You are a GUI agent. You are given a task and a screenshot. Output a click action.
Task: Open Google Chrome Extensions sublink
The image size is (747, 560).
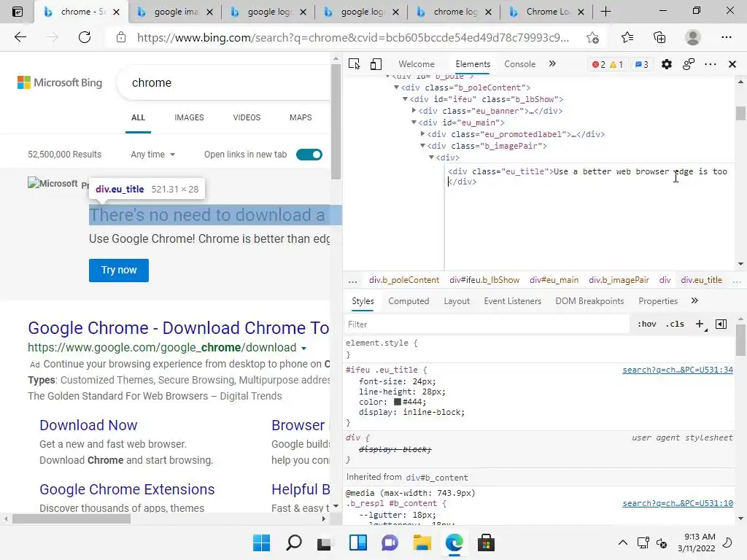[x=127, y=489]
